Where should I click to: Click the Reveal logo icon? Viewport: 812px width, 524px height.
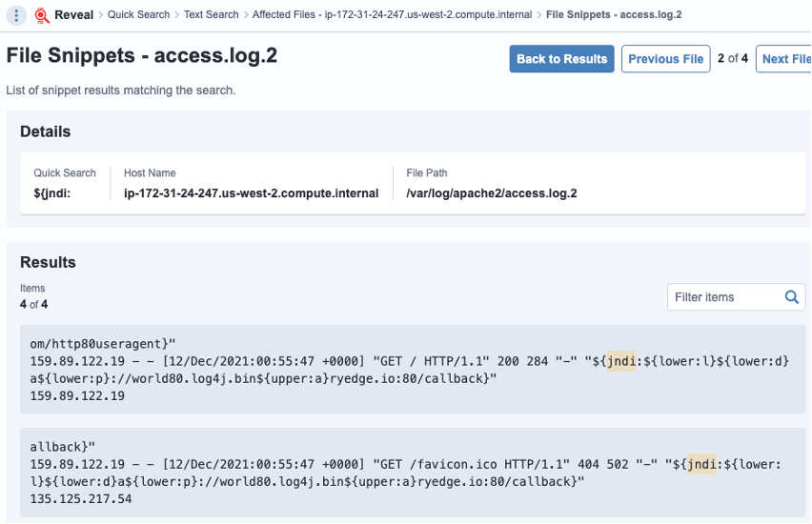click(41, 15)
